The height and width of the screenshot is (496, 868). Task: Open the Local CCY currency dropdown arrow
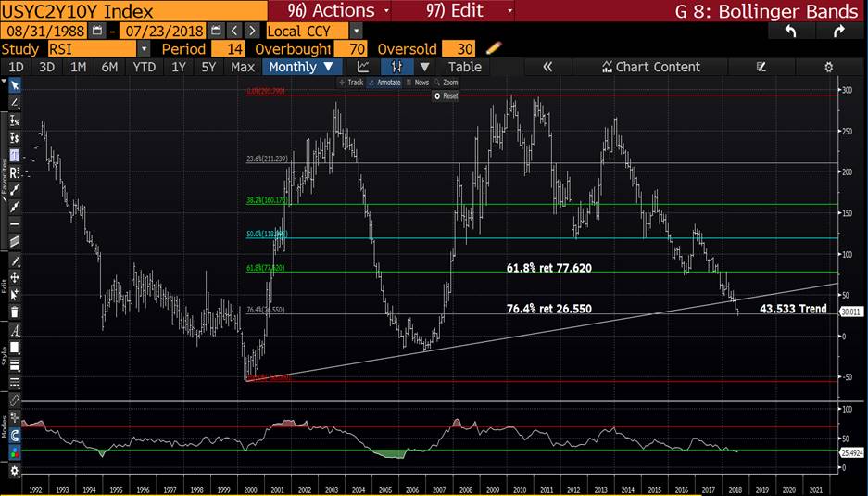[357, 31]
